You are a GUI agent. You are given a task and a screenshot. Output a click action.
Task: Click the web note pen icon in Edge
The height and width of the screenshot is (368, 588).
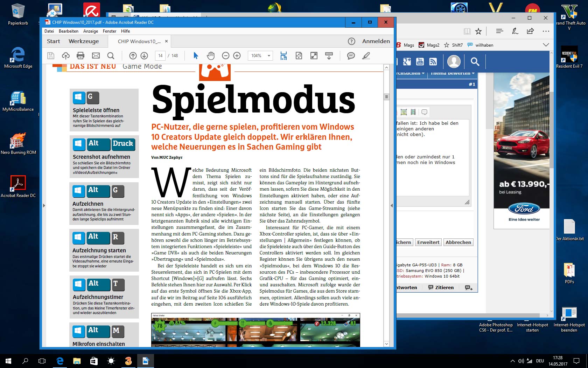(x=515, y=31)
